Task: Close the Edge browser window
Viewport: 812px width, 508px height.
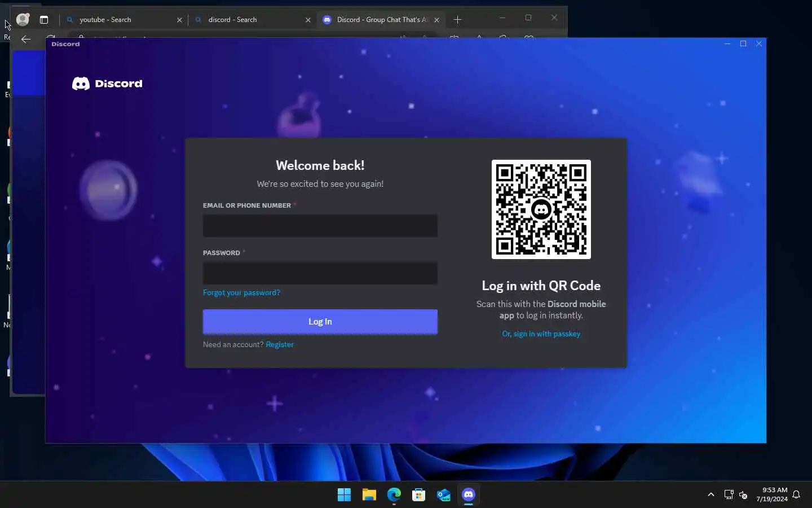Action: pyautogui.click(x=554, y=18)
